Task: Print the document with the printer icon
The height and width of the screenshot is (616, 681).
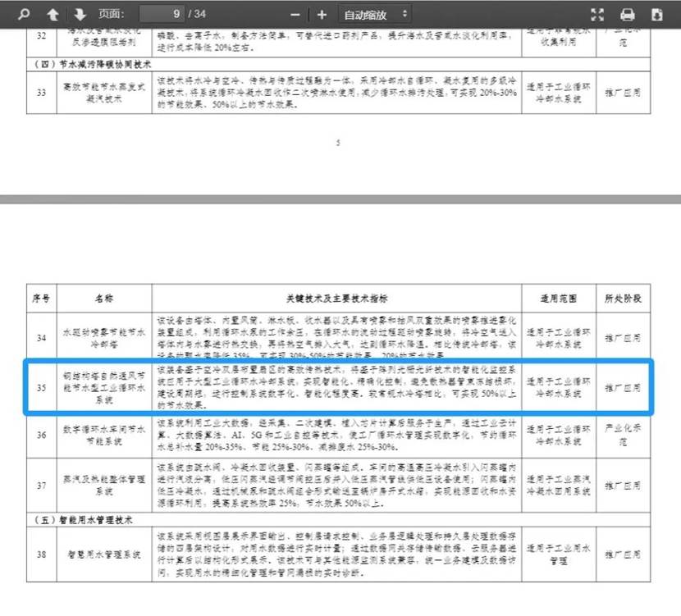Action: 627,14
